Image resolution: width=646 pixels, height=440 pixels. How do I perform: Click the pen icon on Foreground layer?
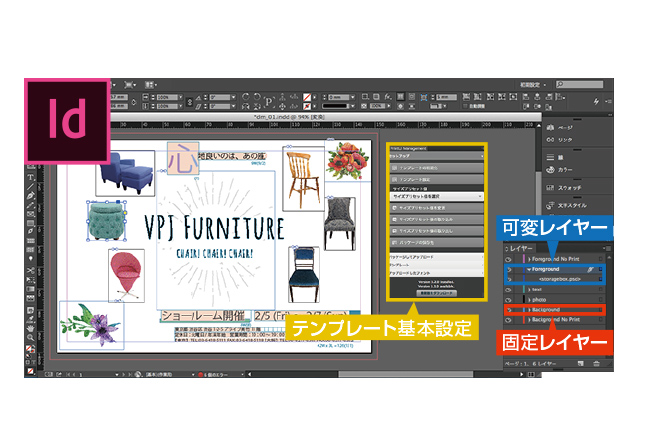coord(590,269)
